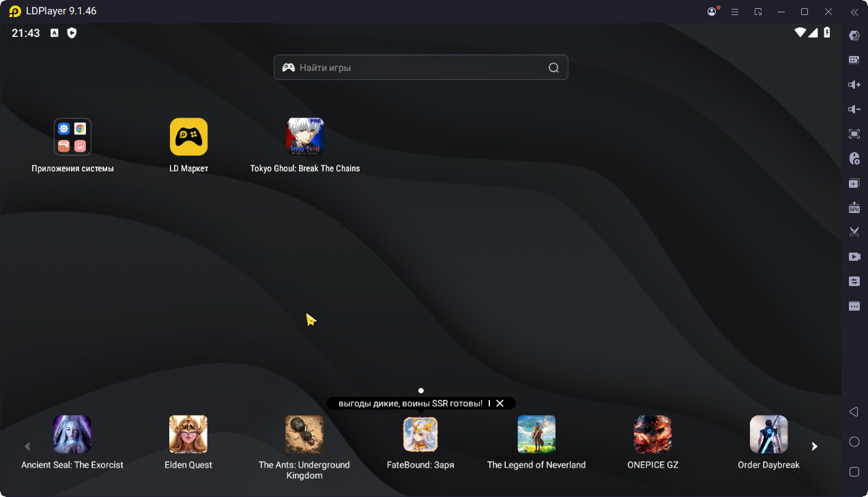Show previous recommended games with left arrow
This screenshot has height=497, width=868.
click(x=28, y=446)
